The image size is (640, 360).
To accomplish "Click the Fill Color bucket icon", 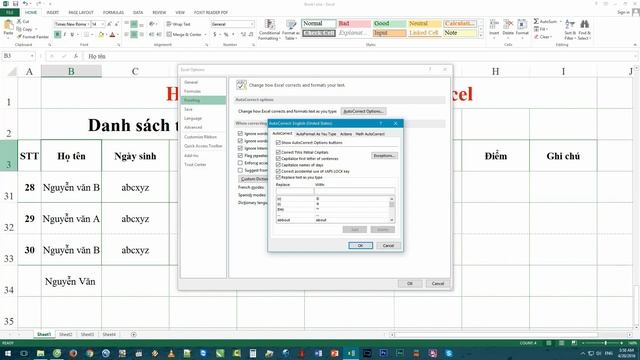I will pos(101,35).
